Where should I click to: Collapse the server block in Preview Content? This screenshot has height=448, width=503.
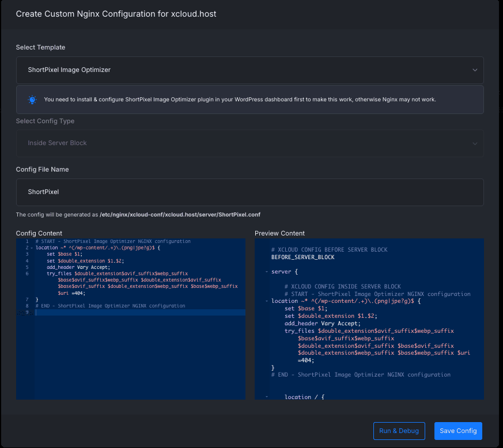pos(267,272)
